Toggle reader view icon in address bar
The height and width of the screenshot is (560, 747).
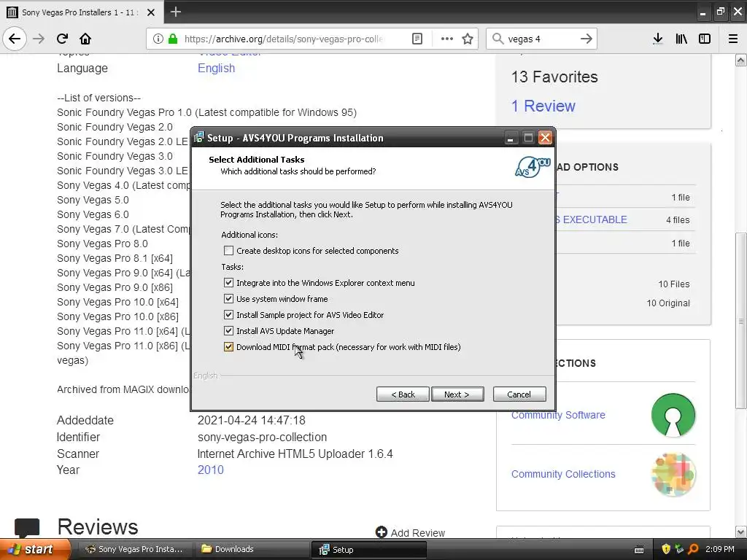[417, 39]
